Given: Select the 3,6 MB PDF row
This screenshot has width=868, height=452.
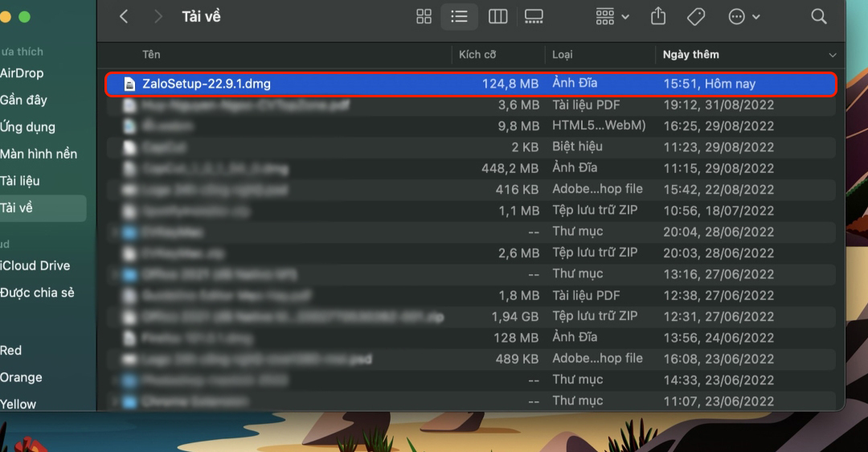Looking at the screenshot, I should pyautogui.click(x=470, y=105).
